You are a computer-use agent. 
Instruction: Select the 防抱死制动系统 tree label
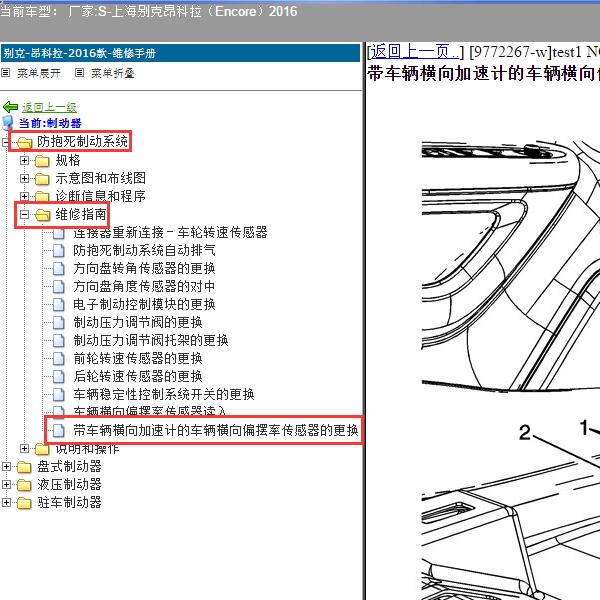click(82, 142)
